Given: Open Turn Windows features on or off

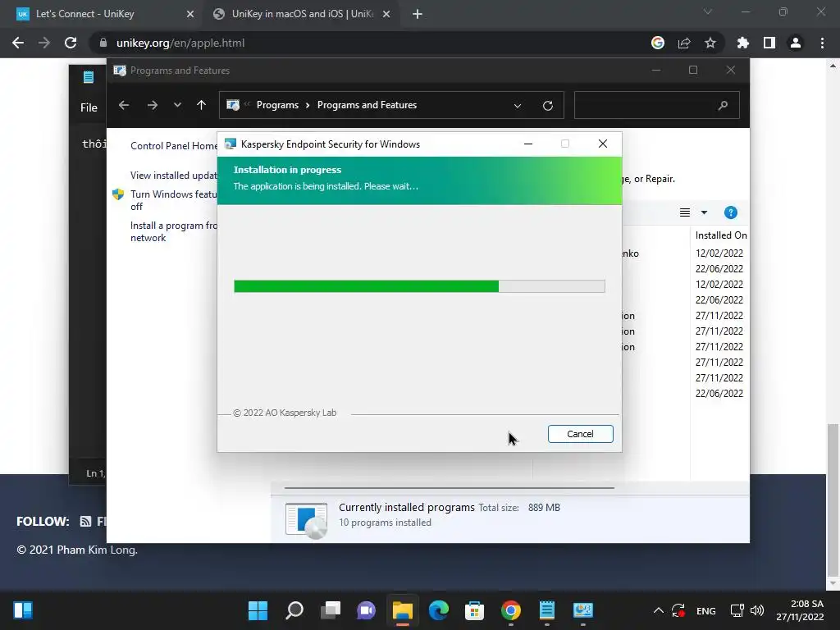Looking at the screenshot, I should pos(174,200).
